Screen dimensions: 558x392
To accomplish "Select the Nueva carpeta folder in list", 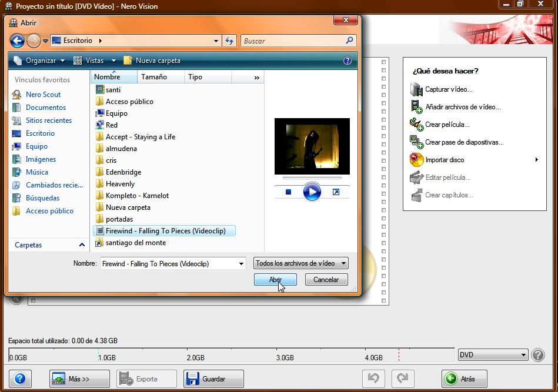I will click(x=123, y=207).
